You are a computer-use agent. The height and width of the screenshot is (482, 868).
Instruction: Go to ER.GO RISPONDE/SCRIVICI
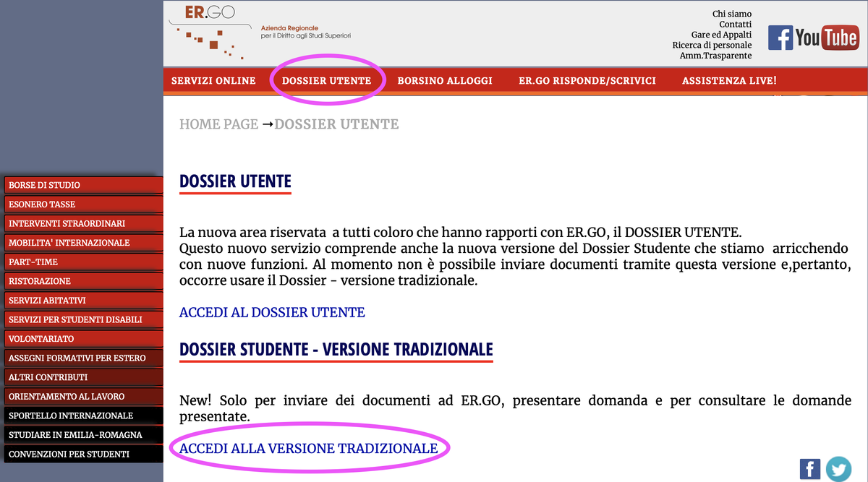(587, 81)
